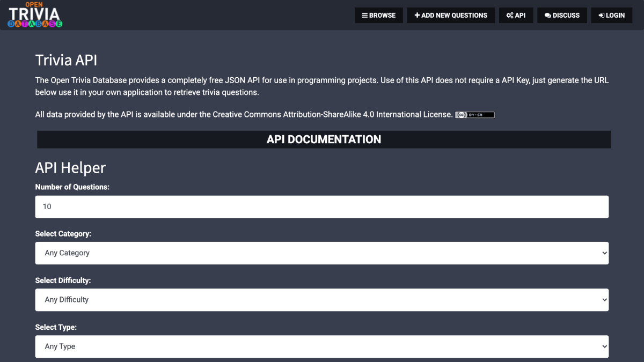The image size is (644, 362).
Task: Click the Select Difficulty label
Action: 63,280
